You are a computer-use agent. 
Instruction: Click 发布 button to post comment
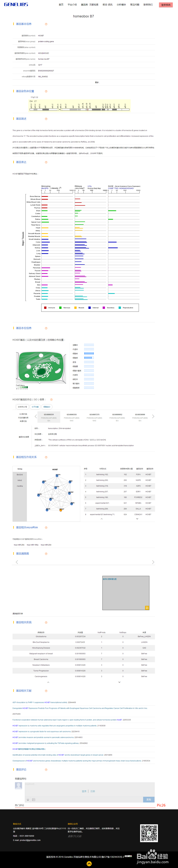pyautogui.click(x=149, y=799)
